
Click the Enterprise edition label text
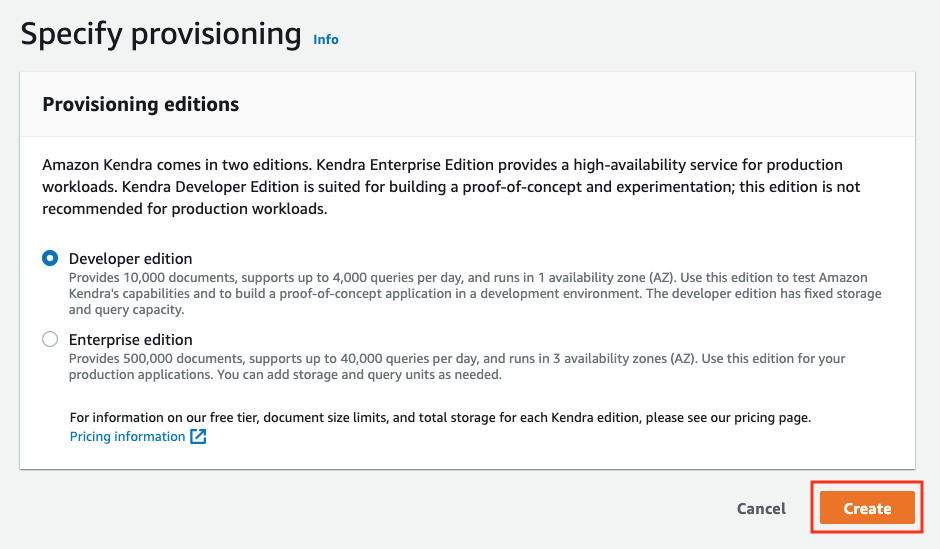point(131,339)
